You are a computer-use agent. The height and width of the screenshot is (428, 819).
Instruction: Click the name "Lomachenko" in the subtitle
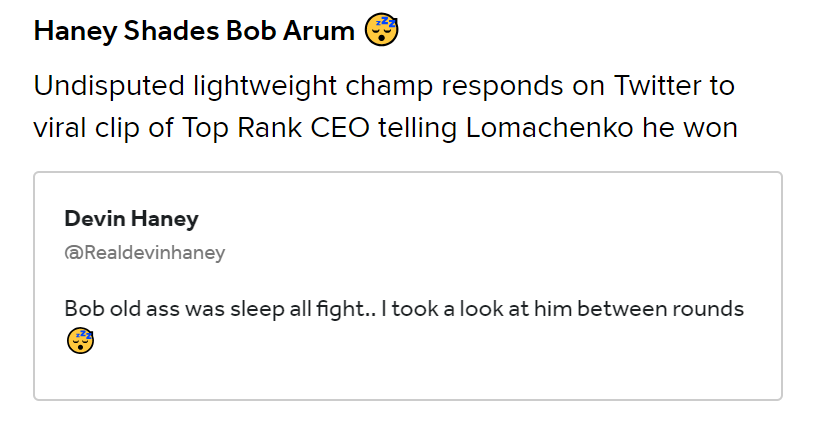(549, 128)
